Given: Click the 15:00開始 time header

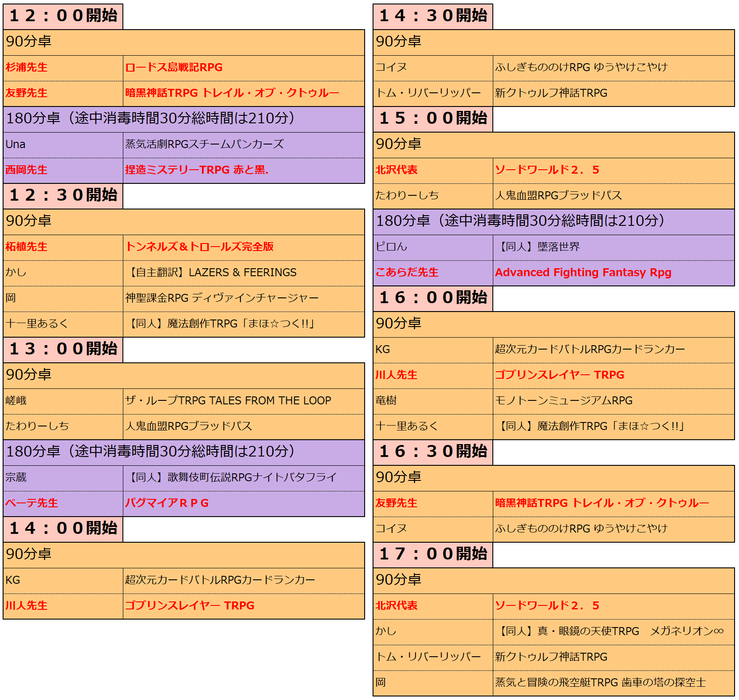Looking at the screenshot, I should 433,119.
